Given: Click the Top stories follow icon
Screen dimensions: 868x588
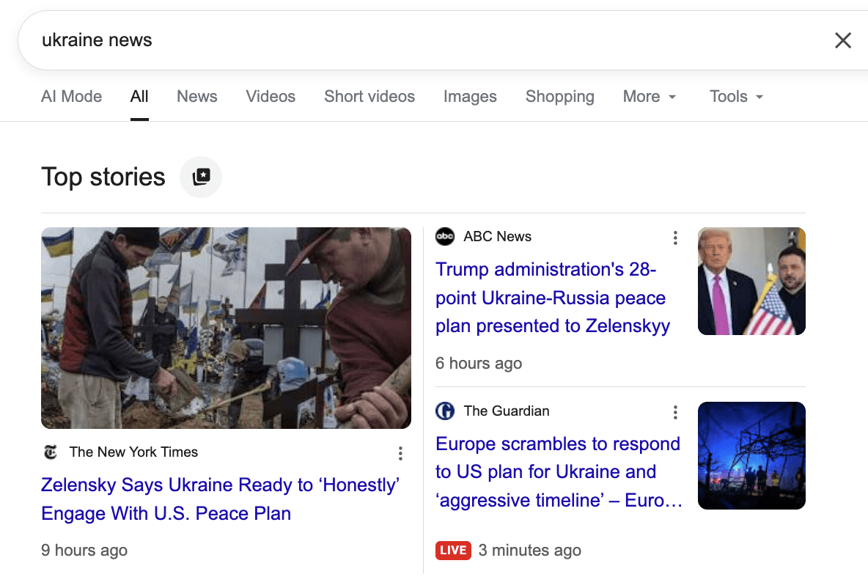Looking at the screenshot, I should (201, 177).
